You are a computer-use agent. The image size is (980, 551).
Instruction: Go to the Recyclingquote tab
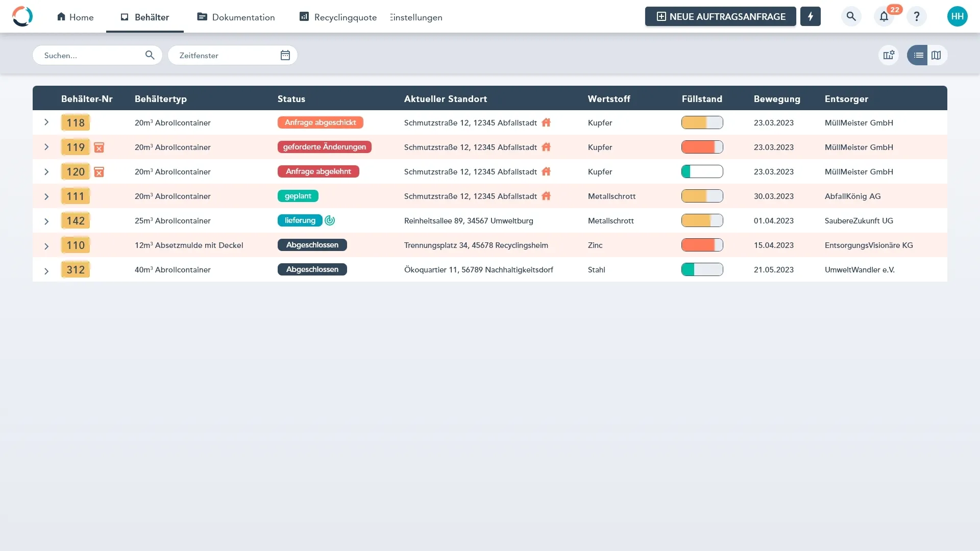(338, 17)
